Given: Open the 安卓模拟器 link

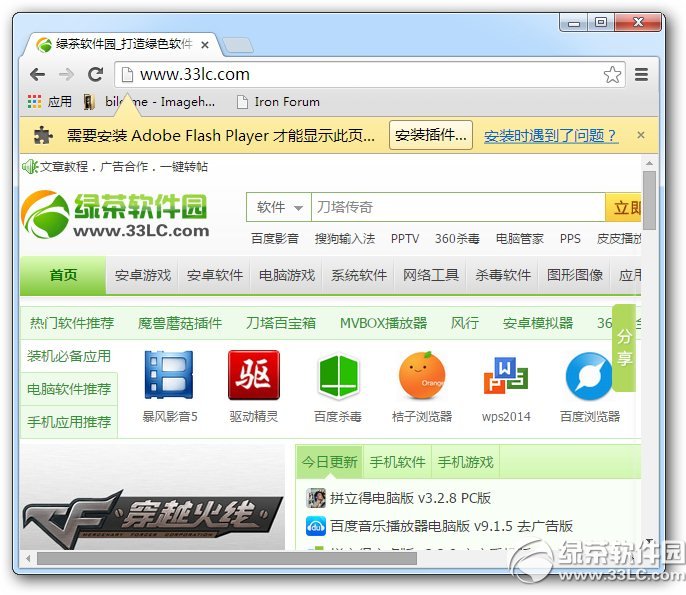Looking at the screenshot, I should coord(538,323).
